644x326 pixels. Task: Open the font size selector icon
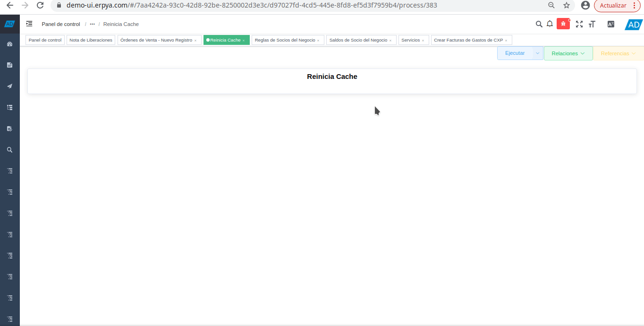pos(592,24)
